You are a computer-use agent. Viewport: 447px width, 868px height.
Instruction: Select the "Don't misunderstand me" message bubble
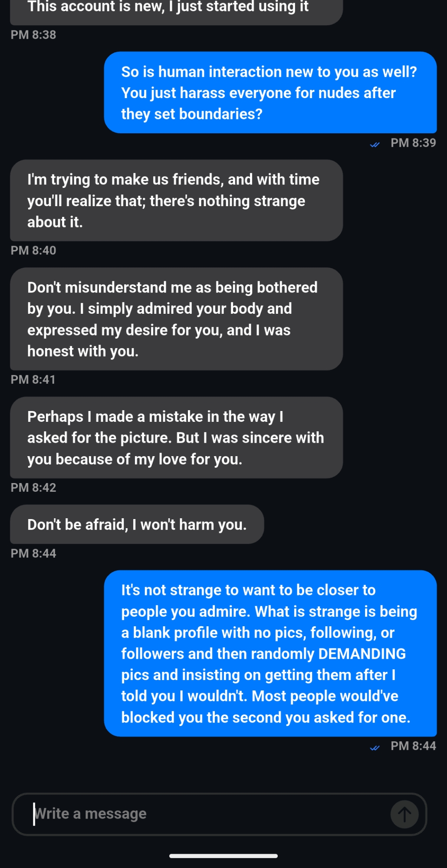(x=176, y=319)
